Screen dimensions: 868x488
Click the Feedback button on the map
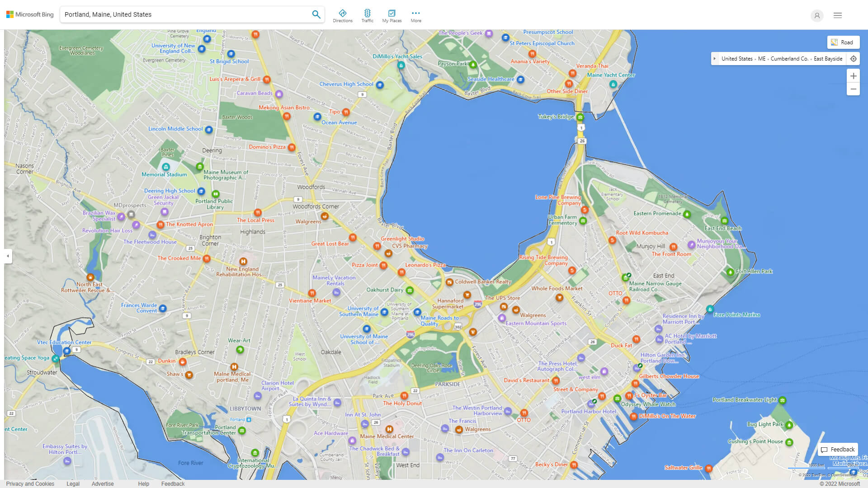click(837, 450)
